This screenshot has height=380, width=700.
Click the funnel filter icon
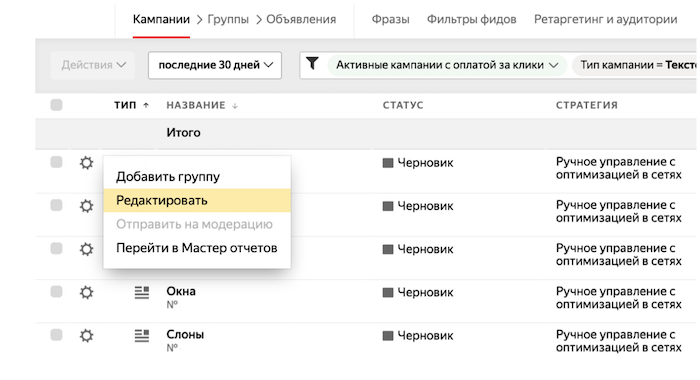tap(312, 63)
